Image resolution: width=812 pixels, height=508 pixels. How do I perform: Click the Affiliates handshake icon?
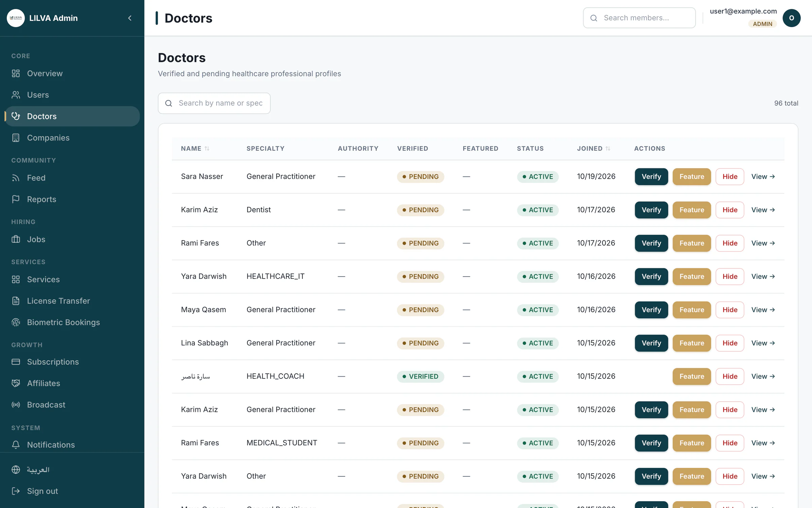[x=16, y=383]
